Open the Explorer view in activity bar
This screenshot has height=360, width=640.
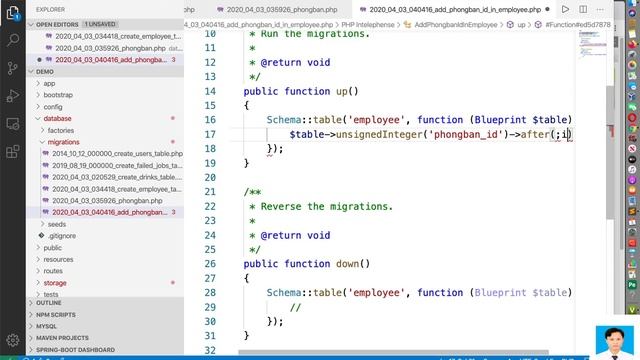coord(13,13)
